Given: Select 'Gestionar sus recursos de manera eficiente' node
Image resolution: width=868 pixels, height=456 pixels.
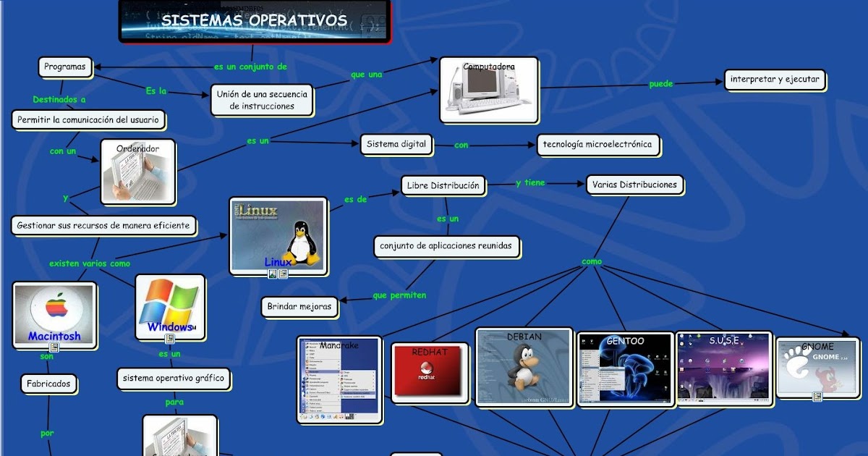Looking at the screenshot, I should pos(104,225).
